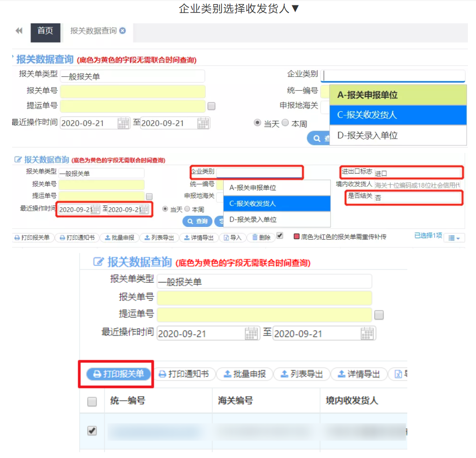Select the green-highlighted A-报关申报单位 option

click(x=397, y=95)
